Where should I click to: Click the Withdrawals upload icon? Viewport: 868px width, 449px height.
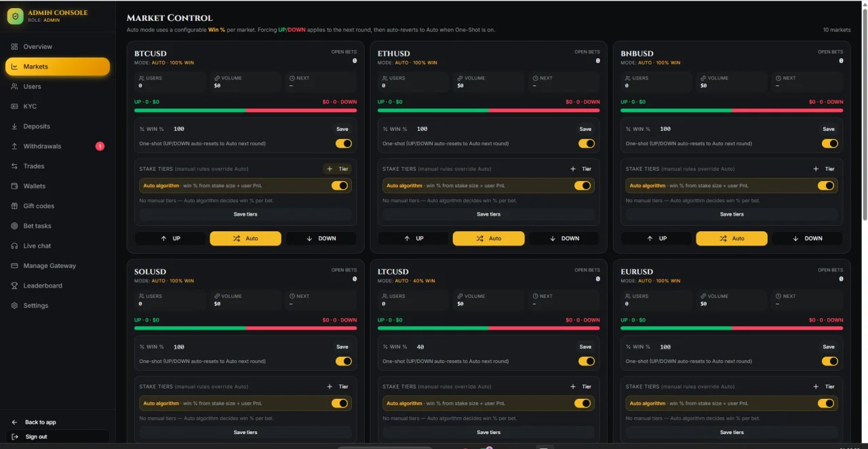coord(14,146)
